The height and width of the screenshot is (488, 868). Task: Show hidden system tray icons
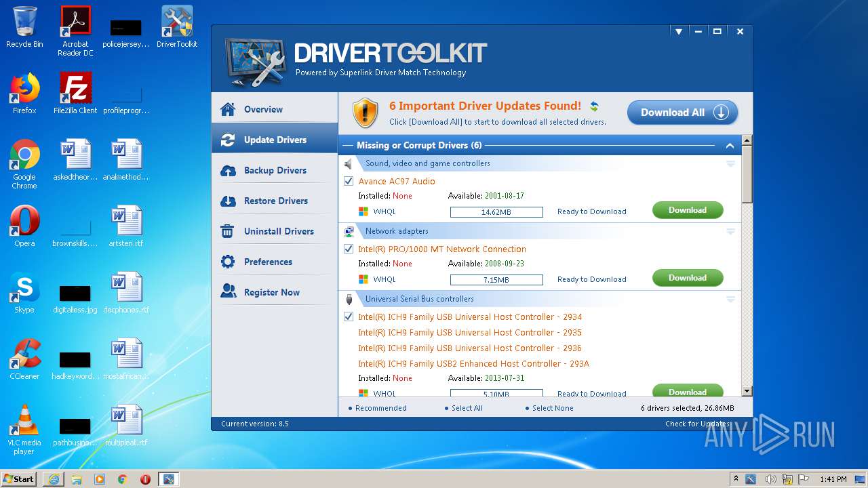[x=736, y=479]
